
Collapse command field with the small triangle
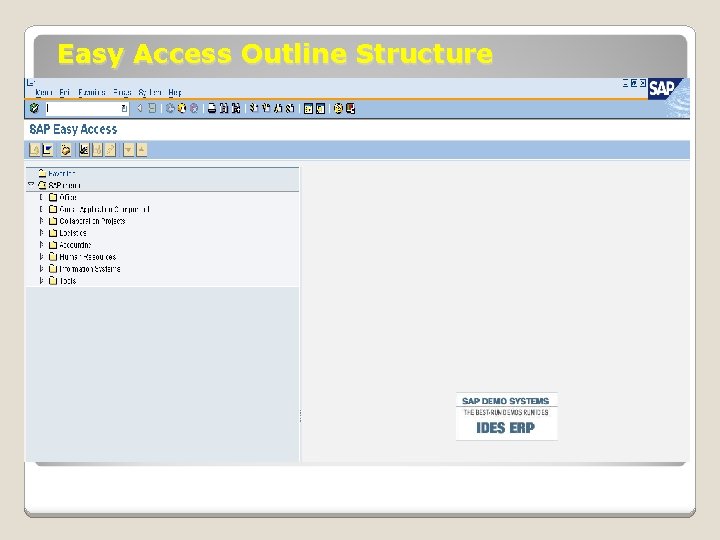point(140,108)
